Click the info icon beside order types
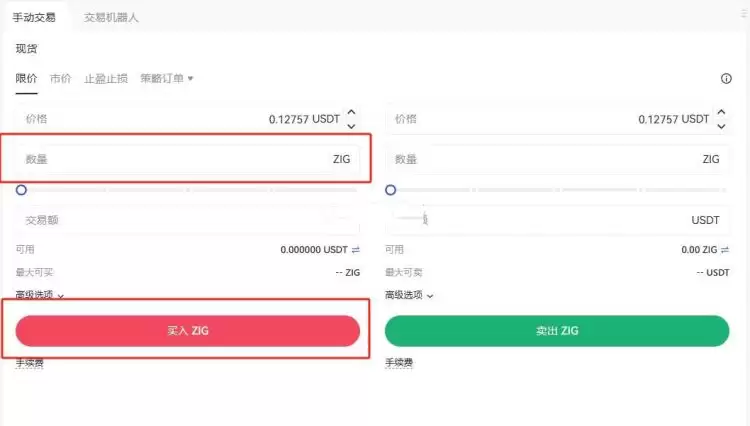 tap(726, 78)
